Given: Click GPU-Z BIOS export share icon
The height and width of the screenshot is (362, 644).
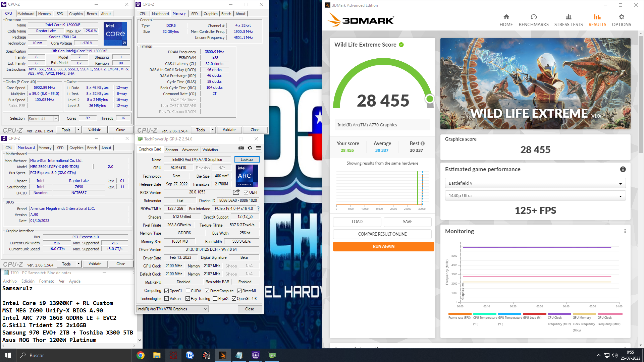Looking at the screenshot, I should (236, 192).
